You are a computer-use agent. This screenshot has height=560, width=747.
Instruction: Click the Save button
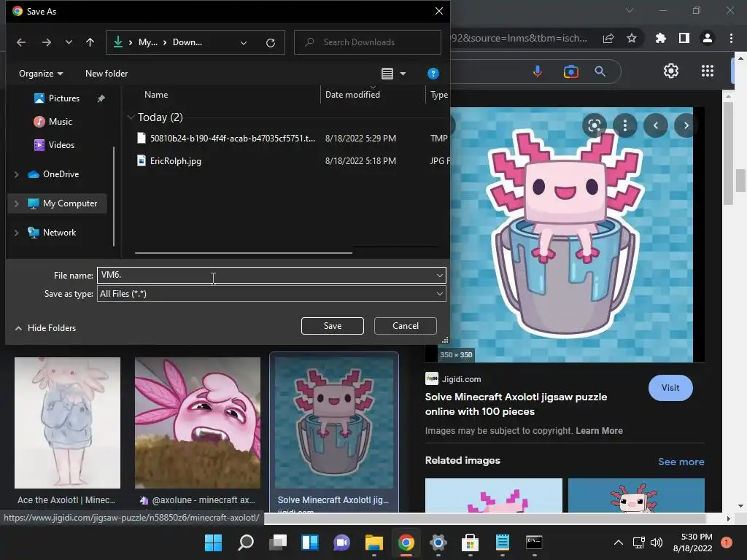point(333,326)
